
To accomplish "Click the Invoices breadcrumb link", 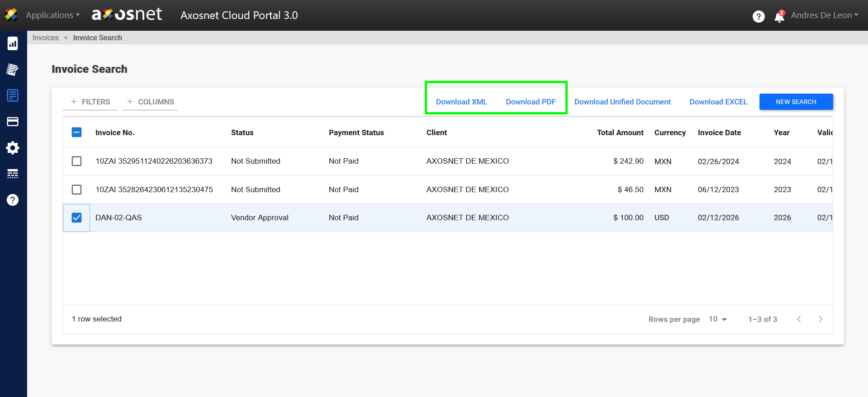I will click(x=46, y=38).
